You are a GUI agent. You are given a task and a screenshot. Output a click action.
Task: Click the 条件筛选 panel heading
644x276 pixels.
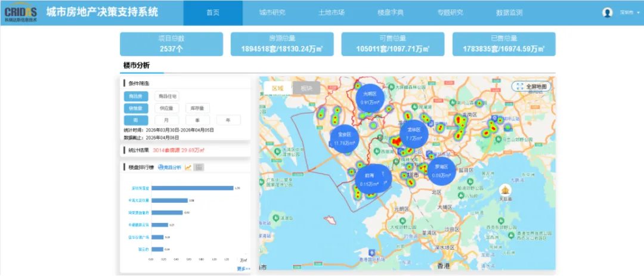click(x=139, y=83)
